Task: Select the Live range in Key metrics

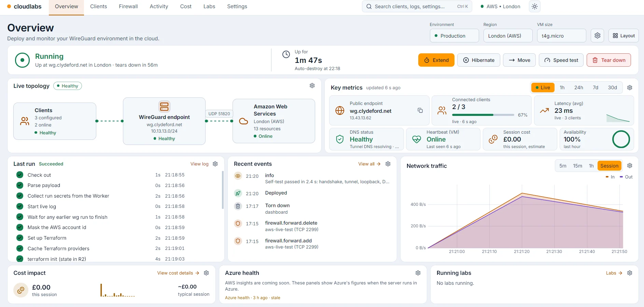Action: click(x=543, y=88)
